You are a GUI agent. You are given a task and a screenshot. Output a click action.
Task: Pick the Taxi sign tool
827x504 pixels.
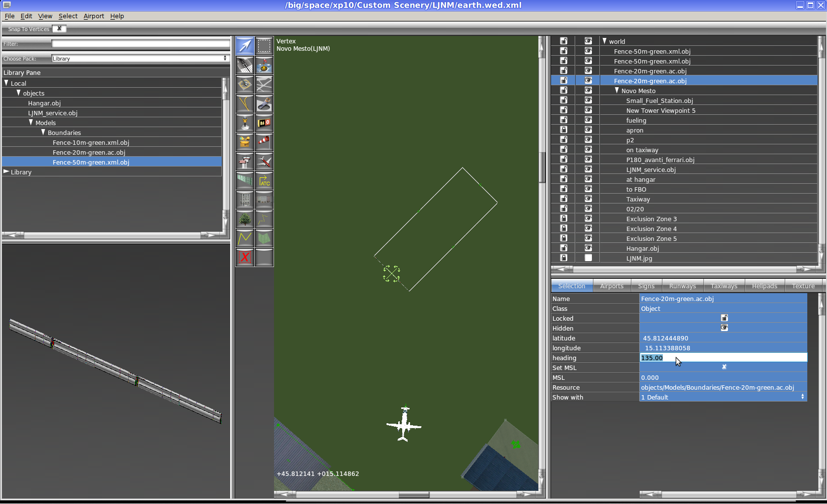point(264,123)
